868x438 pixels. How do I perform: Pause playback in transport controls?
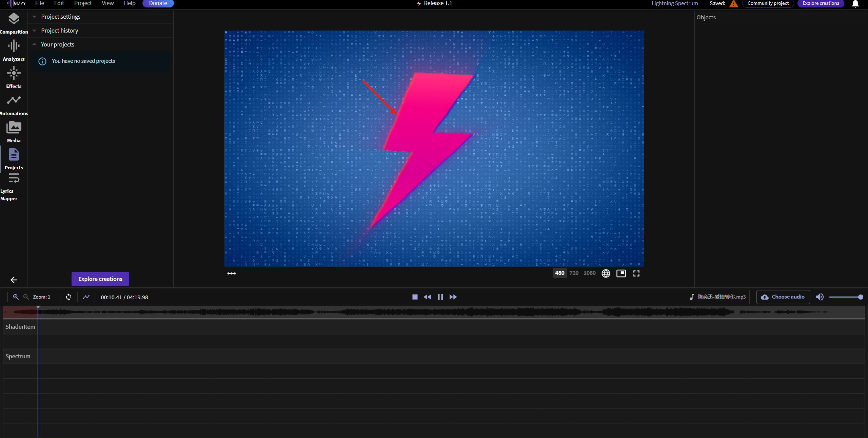[x=440, y=297]
